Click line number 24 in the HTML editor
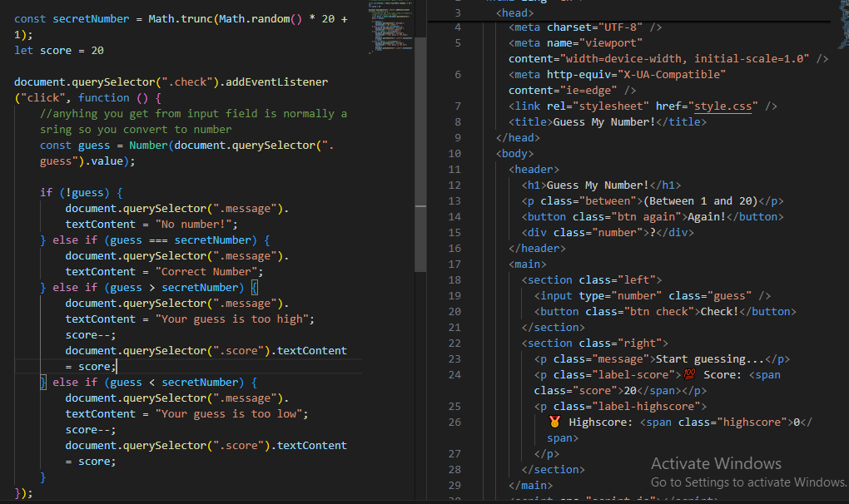Image resolution: width=849 pixels, height=504 pixels. [454, 375]
